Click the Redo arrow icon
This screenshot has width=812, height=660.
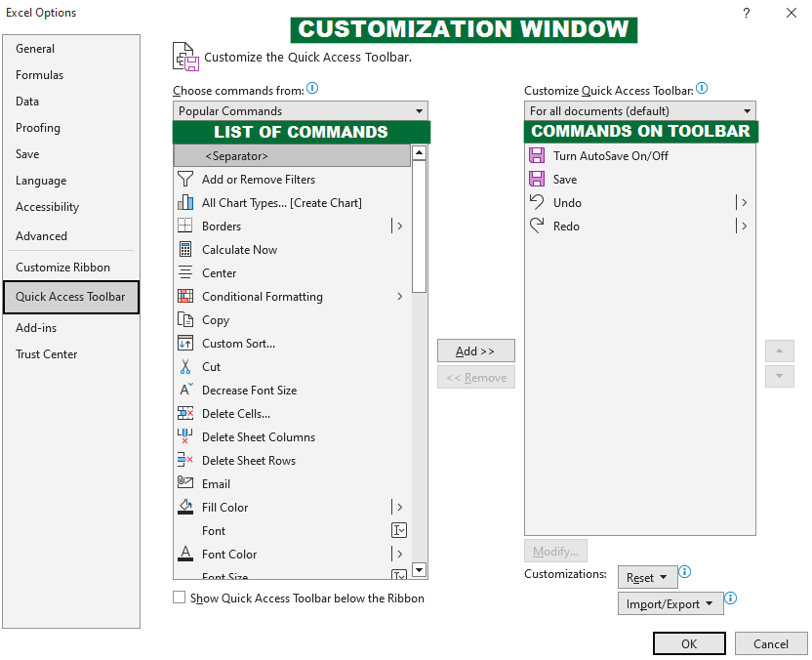coord(537,226)
